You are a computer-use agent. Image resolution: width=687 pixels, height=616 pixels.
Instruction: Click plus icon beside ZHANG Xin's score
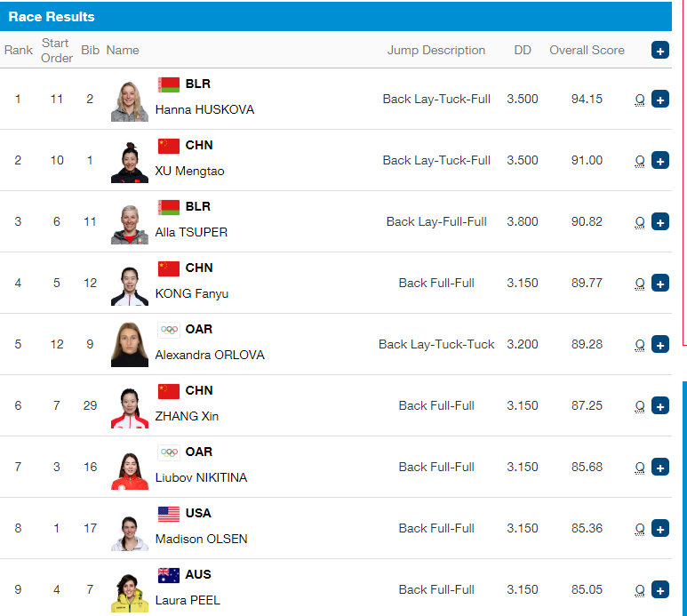point(659,405)
